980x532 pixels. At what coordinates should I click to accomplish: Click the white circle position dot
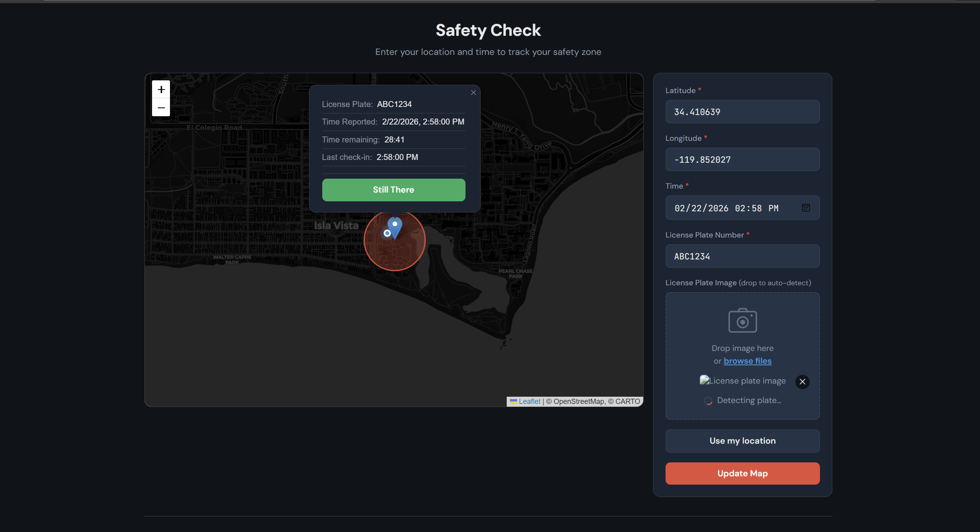pyautogui.click(x=387, y=234)
